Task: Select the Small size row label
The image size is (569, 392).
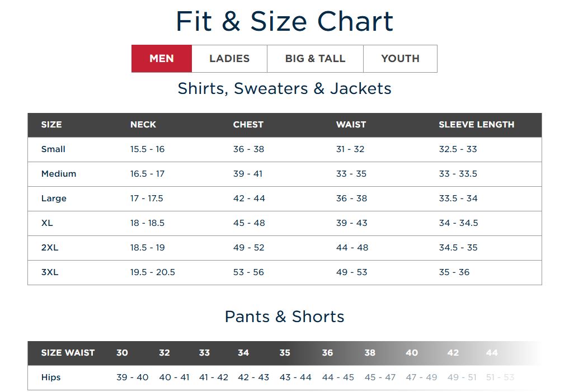Action: [53, 149]
